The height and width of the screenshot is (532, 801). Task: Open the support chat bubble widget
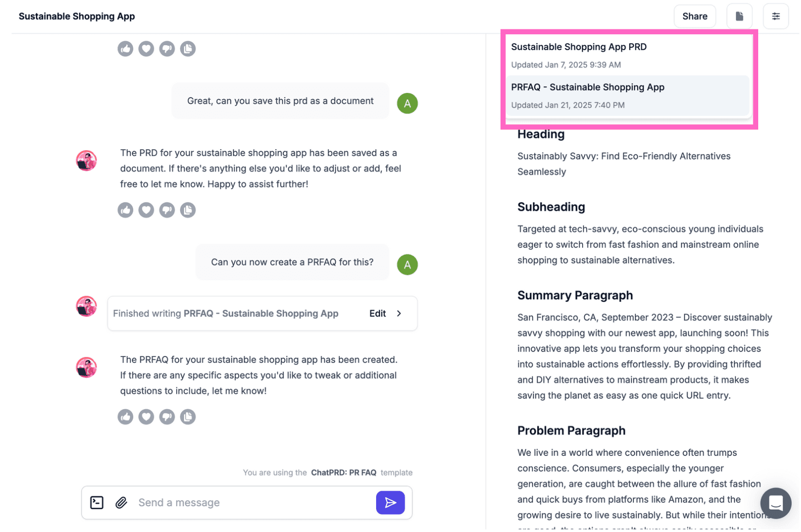[775, 503]
